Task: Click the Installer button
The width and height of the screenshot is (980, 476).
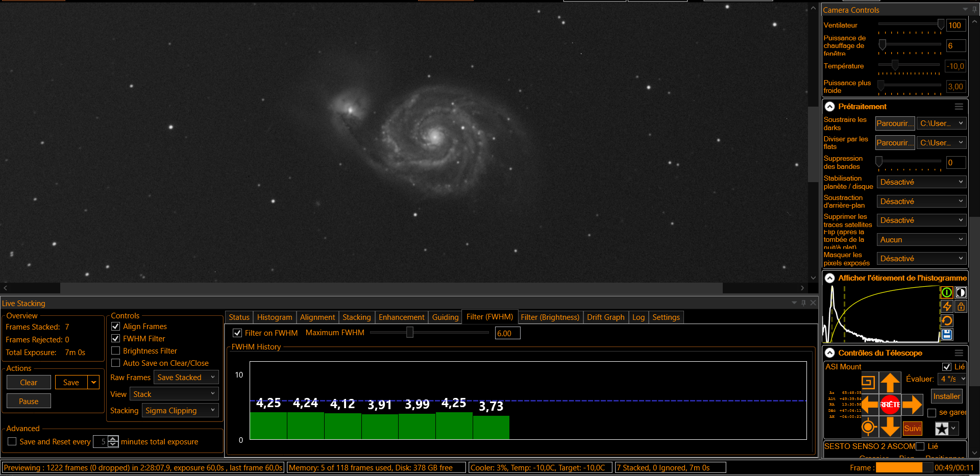Action: point(947,396)
